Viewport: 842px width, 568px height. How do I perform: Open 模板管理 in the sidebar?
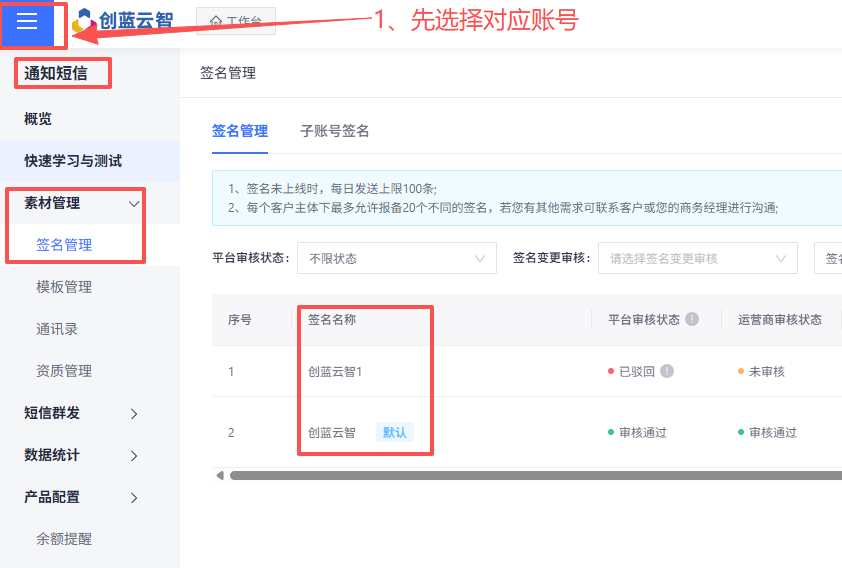pyautogui.click(x=64, y=287)
